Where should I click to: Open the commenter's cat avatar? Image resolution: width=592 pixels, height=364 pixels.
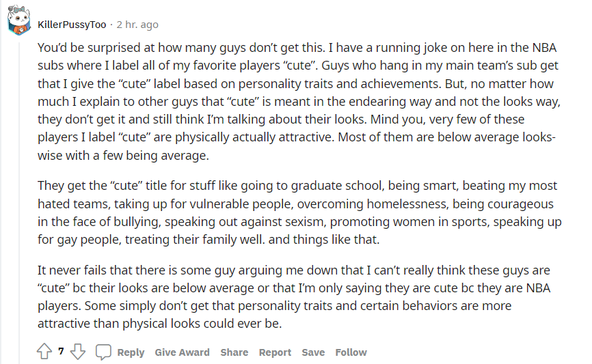18,20
